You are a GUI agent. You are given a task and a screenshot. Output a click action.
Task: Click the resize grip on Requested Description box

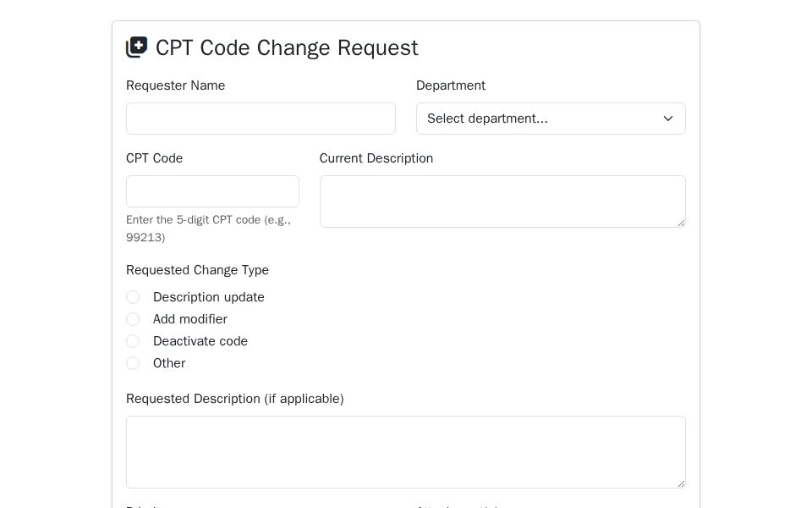[682, 481]
